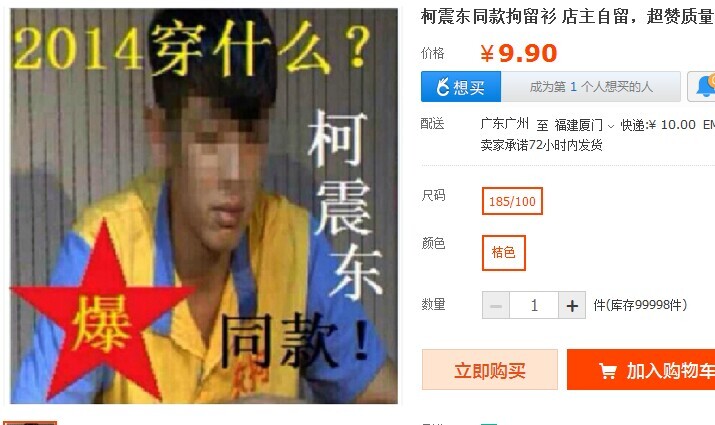Click the small thumbnail below main image

30,423
